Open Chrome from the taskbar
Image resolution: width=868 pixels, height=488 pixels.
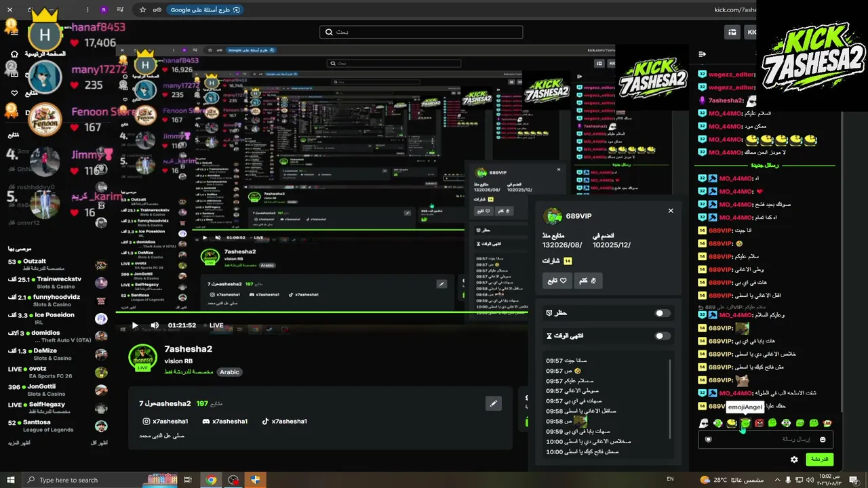click(211, 480)
